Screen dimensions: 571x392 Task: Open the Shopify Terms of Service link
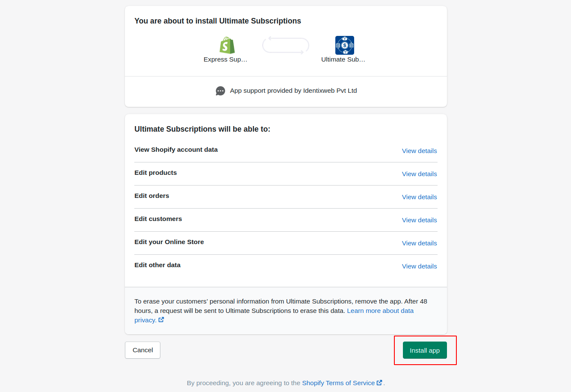pyautogui.click(x=338, y=383)
